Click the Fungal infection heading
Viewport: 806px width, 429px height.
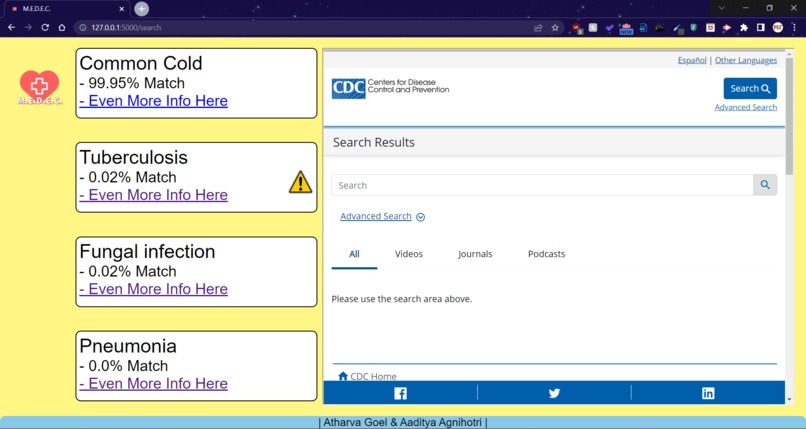click(148, 251)
